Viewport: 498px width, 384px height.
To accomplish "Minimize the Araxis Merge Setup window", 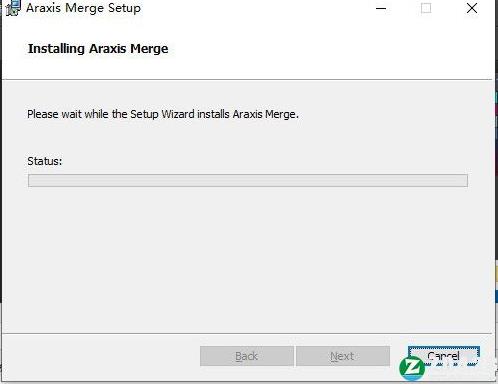I will tap(381, 8).
